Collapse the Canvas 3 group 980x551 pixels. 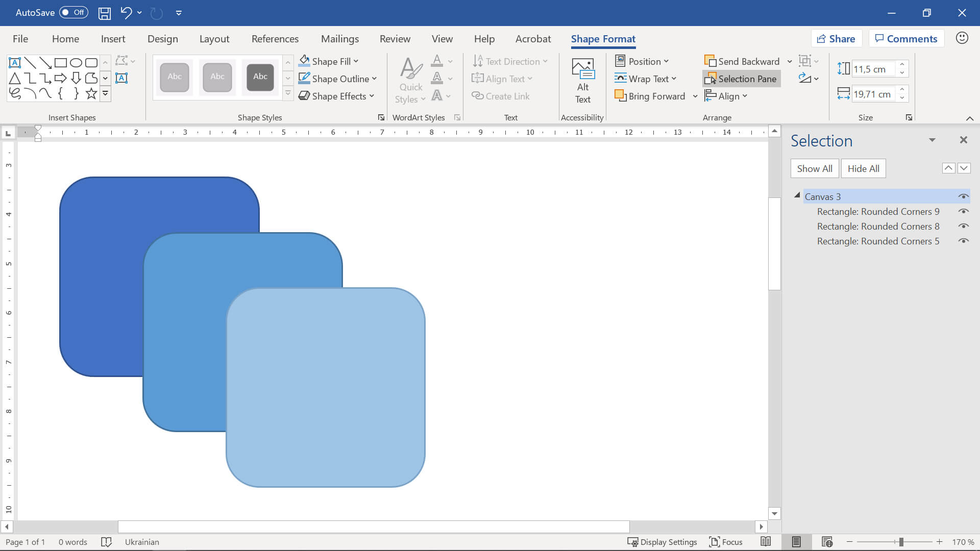[797, 196]
